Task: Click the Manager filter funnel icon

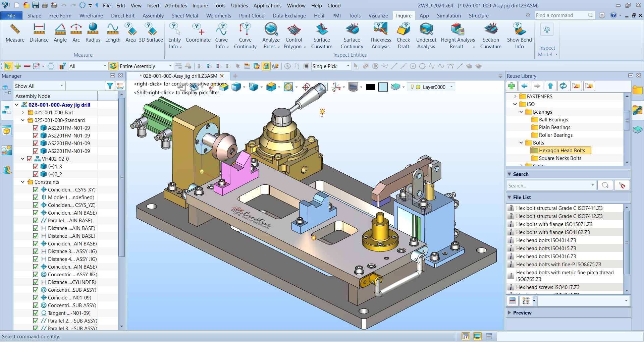Action: pyautogui.click(x=110, y=86)
